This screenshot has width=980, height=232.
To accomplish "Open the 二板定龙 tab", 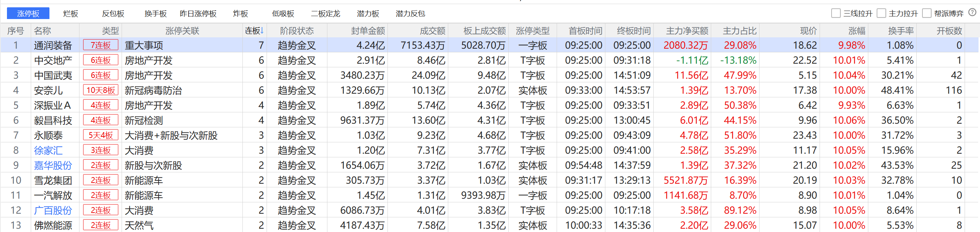I will (326, 14).
